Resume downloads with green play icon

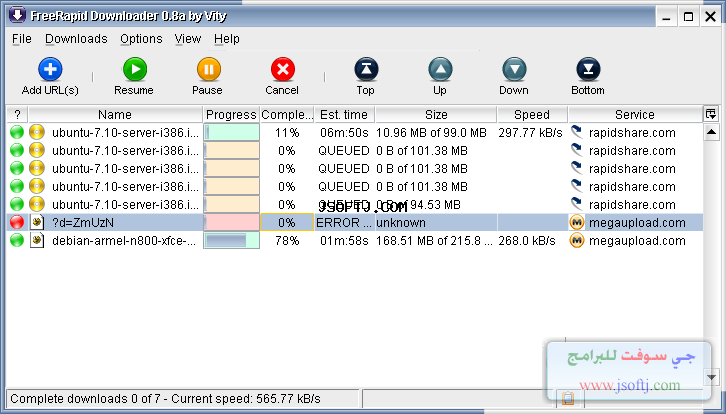pyautogui.click(x=135, y=69)
